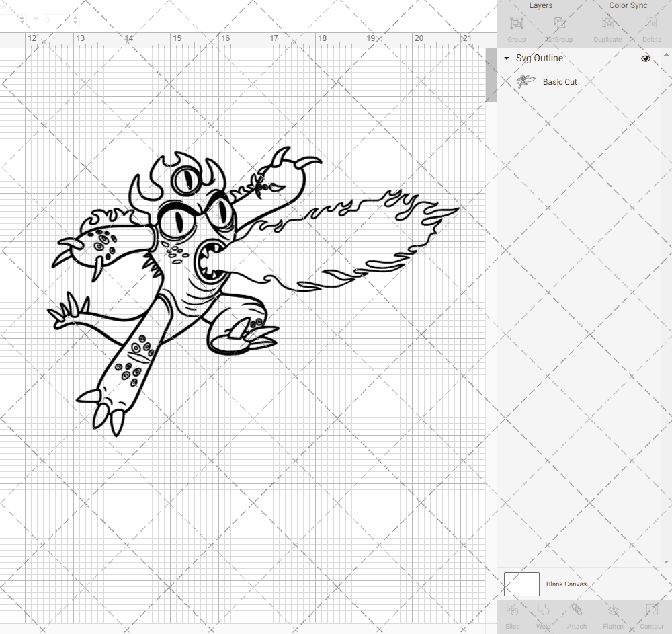Click the Blank Canvas label
The width and height of the screenshot is (672, 634).
(x=566, y=584)
